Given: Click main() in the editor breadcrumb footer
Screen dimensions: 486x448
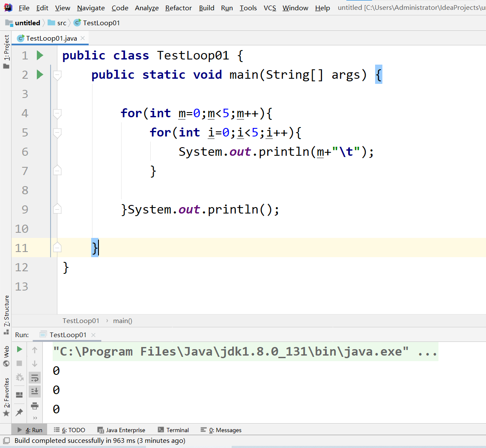Looking at the screenshot, I should pyautogui.click(x=123, y=320).
